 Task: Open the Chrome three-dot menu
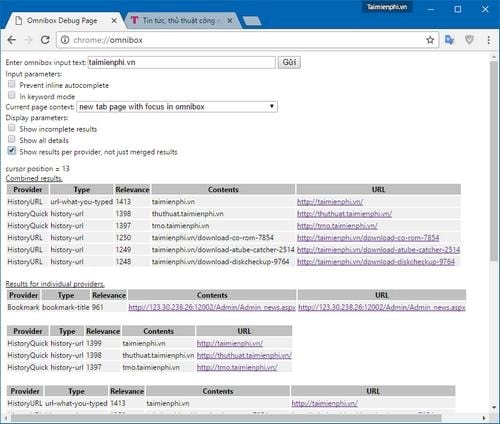[x=488, y=40]
